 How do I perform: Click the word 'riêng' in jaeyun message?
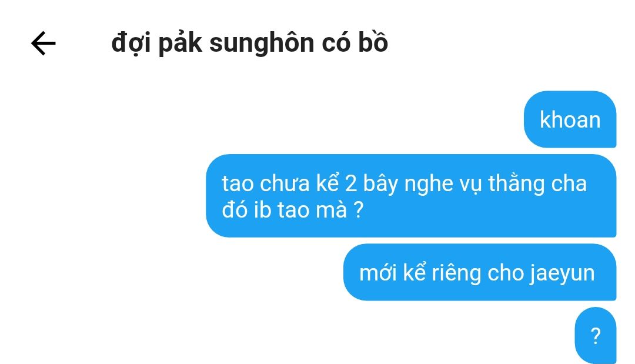click(x=456, y=273)
